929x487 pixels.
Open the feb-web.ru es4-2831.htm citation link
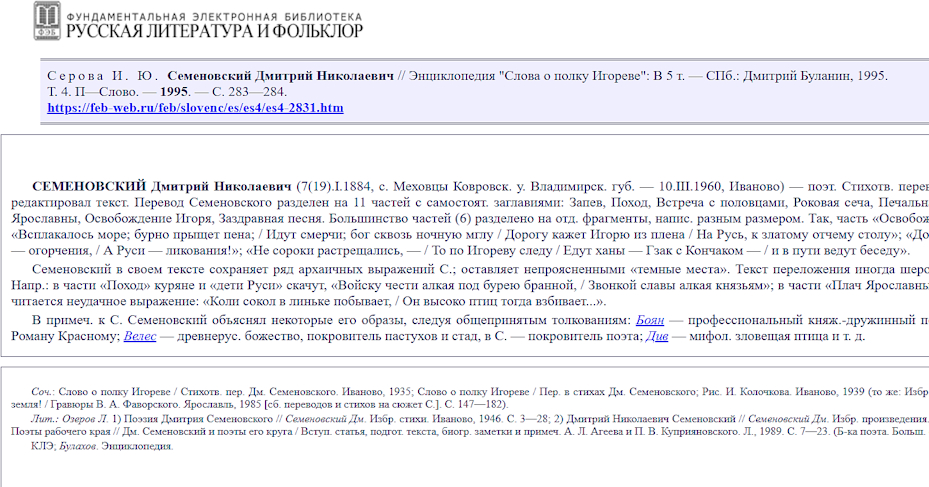pos(195,108)
